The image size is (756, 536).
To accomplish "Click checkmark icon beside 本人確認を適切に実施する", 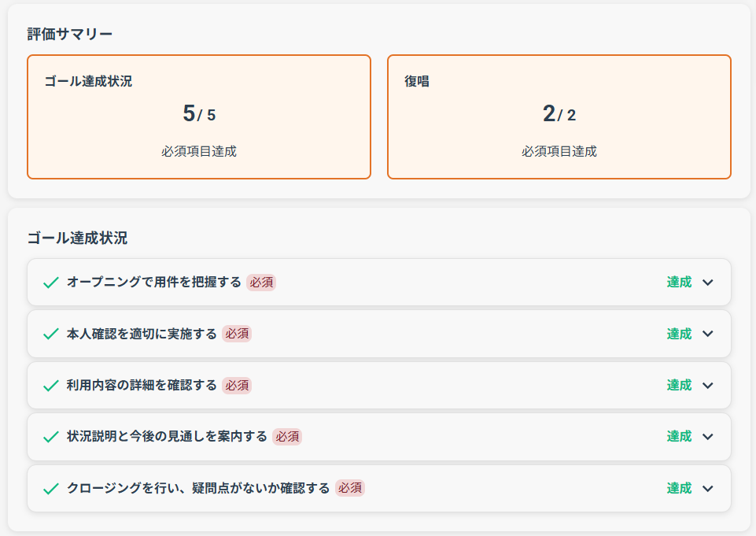I will (51, 334).
